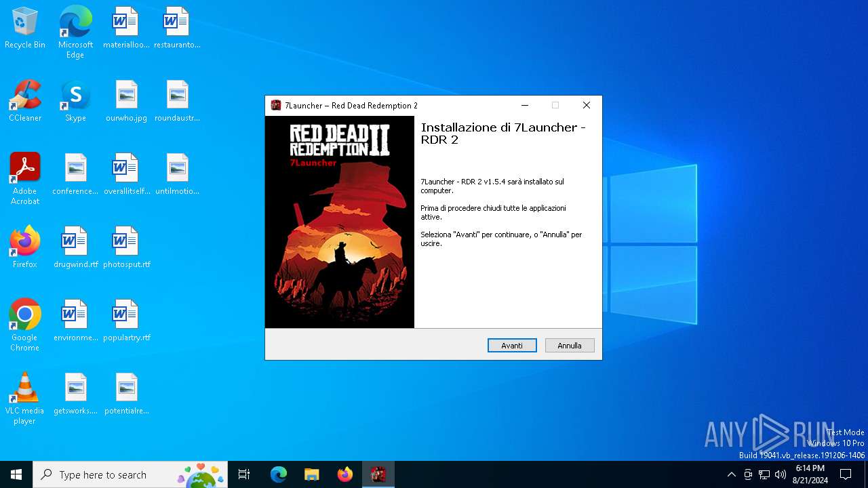Screen dimensions: 868x488
Task: Show hidden system tray icons
Action: coord(731,474)
